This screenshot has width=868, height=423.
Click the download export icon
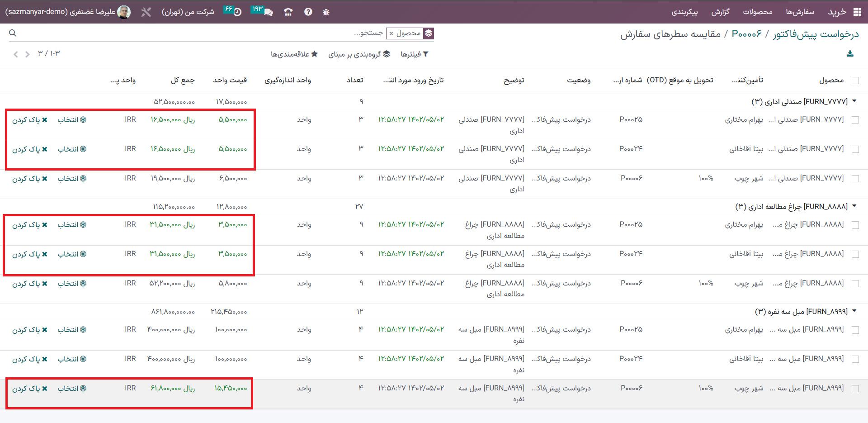pos(850,54)
